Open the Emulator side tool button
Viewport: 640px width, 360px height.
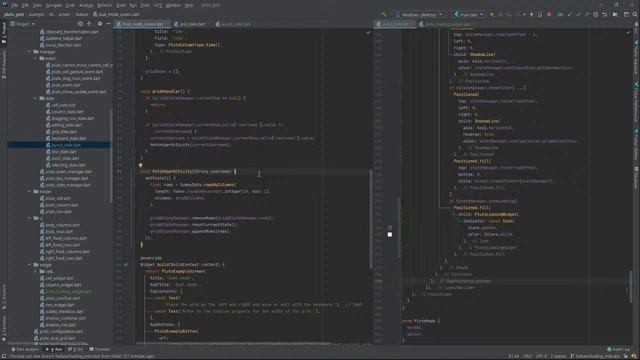636,178
